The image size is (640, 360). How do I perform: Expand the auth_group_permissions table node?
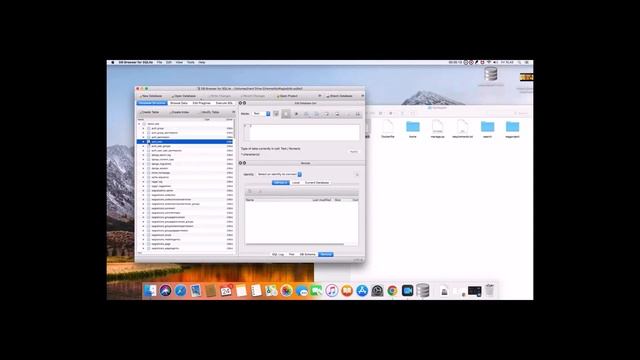tap(143, 133)
